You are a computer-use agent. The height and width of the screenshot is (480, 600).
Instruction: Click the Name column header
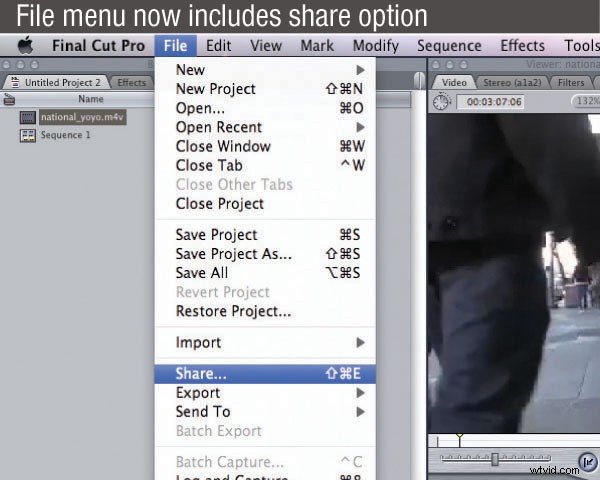pos(91,99)
